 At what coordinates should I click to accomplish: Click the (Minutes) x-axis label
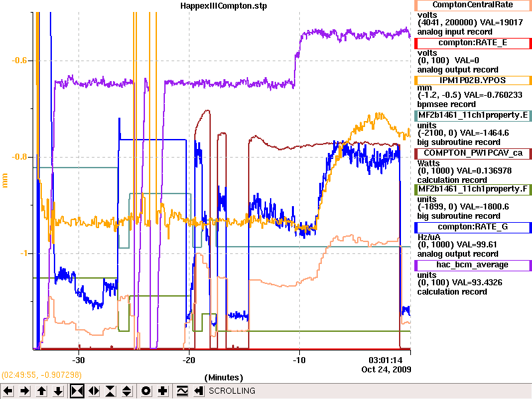pos(223,378)
